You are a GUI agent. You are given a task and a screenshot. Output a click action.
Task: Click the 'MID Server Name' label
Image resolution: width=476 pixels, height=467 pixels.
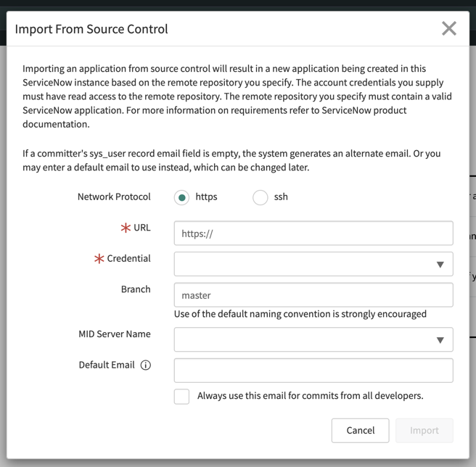[x=115, y=334]
